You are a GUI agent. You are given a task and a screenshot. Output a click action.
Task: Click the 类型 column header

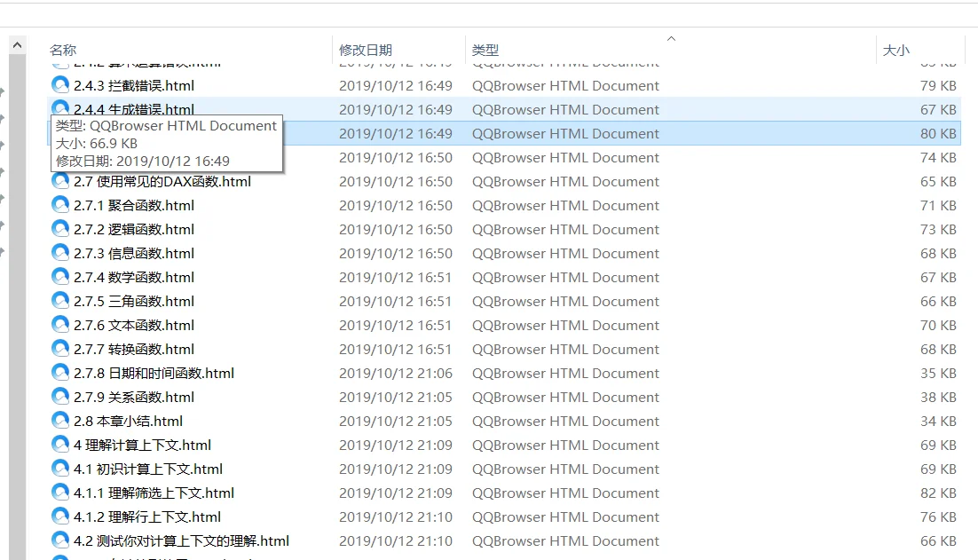click(485, 50)
